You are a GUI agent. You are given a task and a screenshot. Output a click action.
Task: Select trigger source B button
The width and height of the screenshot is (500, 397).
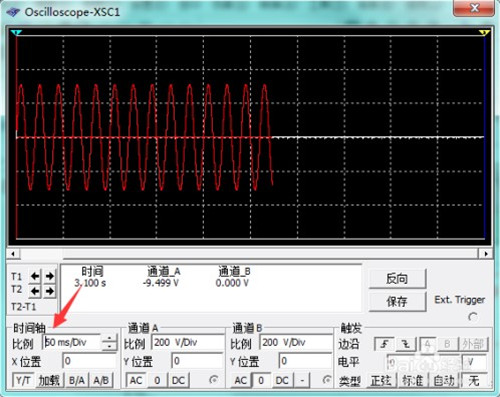(x=448, y=344)
